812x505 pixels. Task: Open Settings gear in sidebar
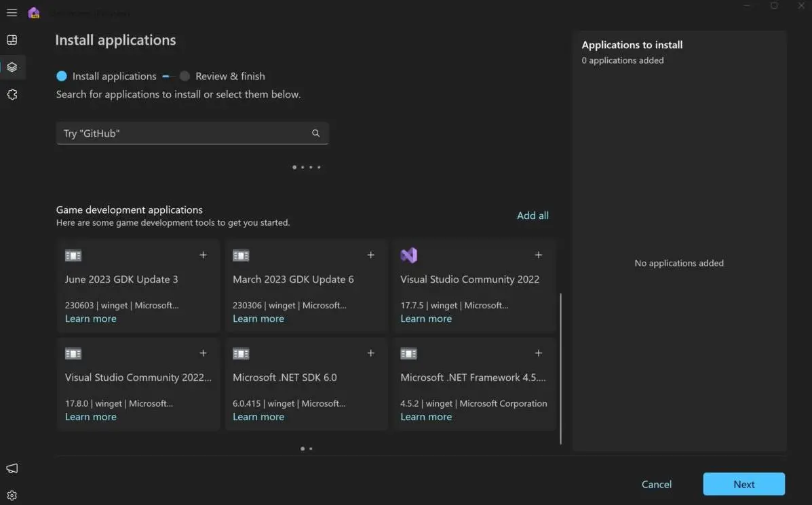point(12,496)
